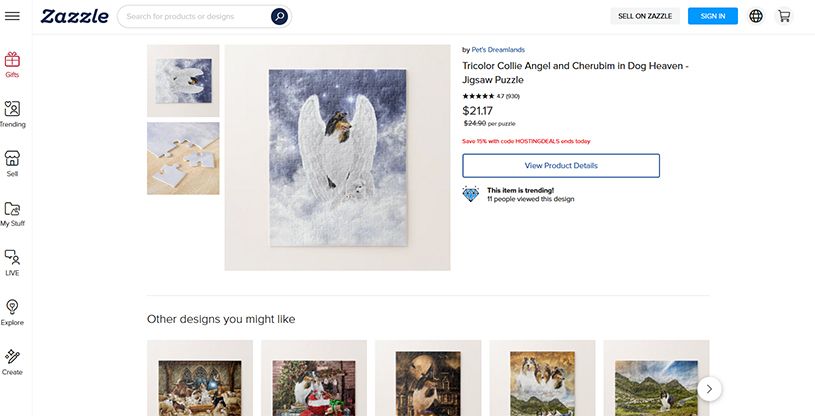Open Create in the sidebar
The image size is (815, 416).
[12, 362]
